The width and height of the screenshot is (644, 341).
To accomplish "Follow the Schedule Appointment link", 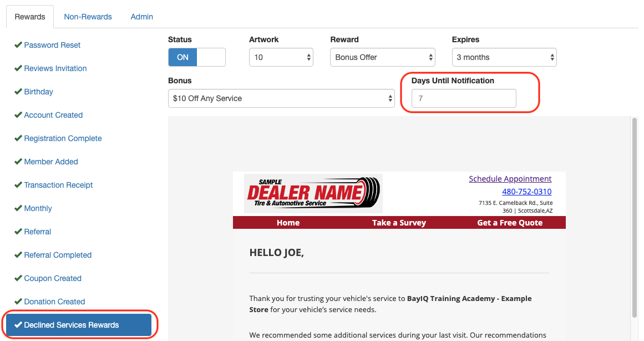I will coord(510,179).
